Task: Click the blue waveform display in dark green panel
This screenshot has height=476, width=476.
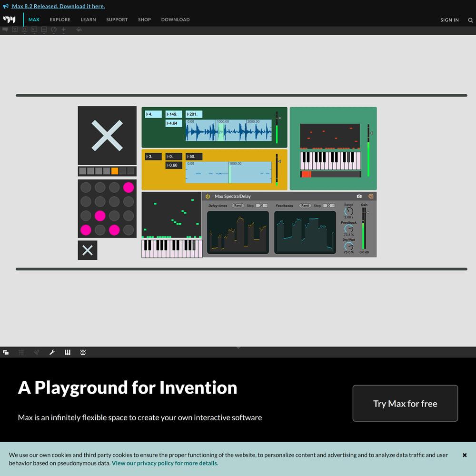Action: point(228,130)
